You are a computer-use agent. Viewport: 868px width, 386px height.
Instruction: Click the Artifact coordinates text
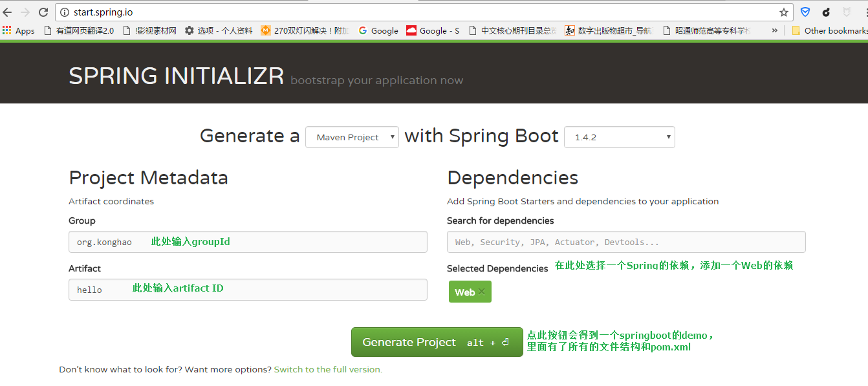[x=111, y=201]
